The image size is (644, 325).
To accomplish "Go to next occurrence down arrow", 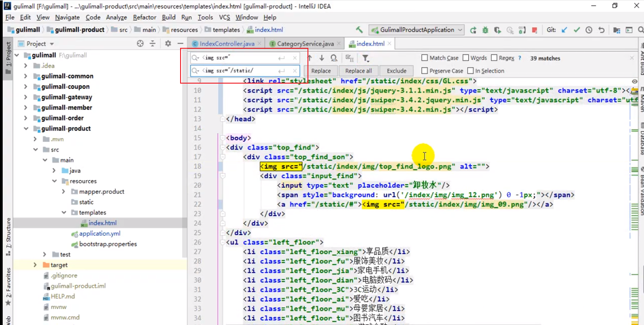I will (x=322, y=58).
